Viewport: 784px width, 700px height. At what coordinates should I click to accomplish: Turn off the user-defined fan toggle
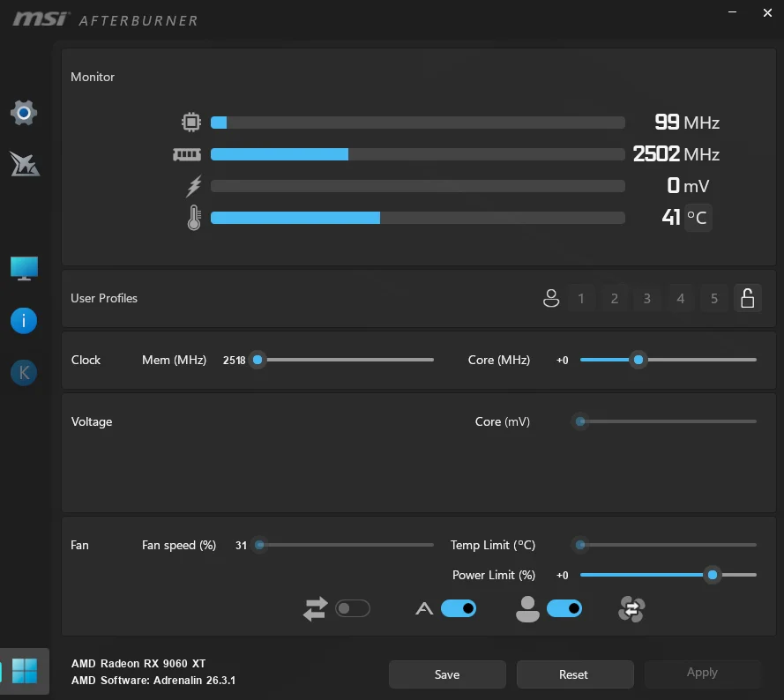click(x=564, y=608)
